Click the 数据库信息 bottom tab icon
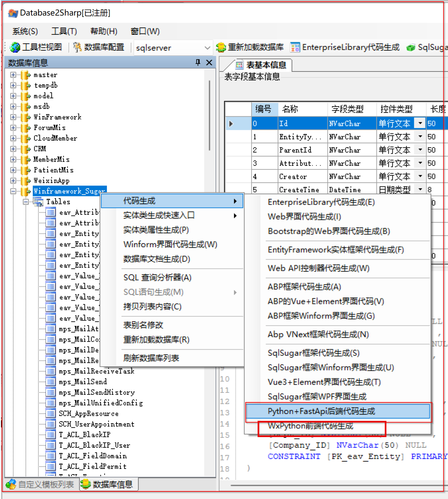 pyautogui.click(x=86, y=484)
